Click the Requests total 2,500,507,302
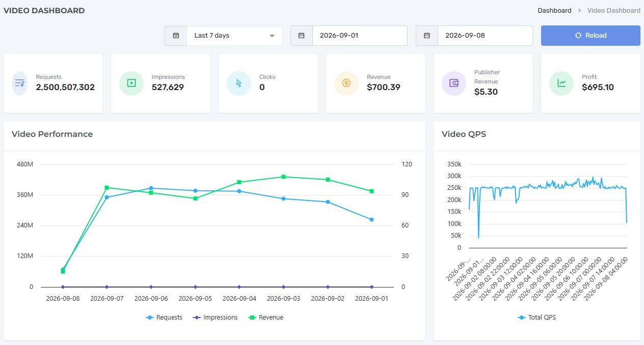Image resolution: width=644 pixels, height=345 pixels. 65,88
